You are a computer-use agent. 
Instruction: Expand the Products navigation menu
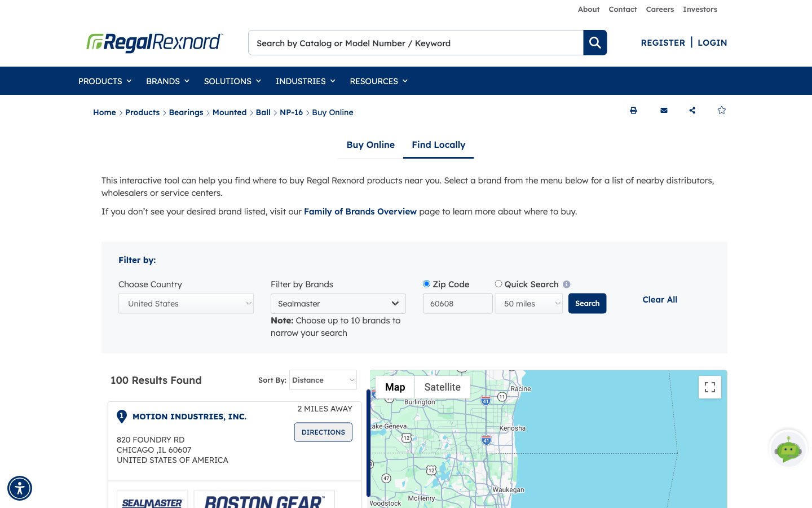pyautogui.click(x=105, y=81)
